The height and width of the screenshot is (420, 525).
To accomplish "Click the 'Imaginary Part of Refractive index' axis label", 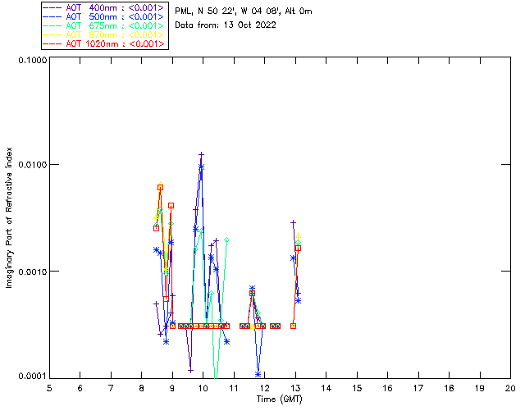I will pyautogui.click(x=9, y=217).
